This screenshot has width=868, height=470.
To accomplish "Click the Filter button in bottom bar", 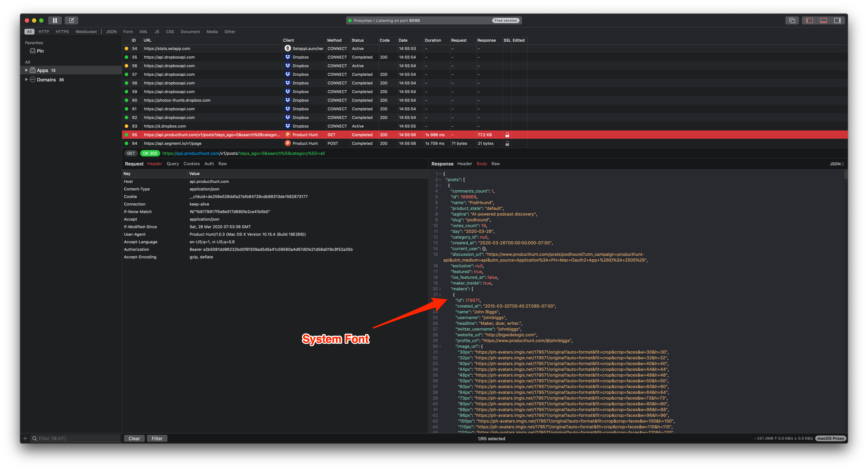I will (x=157, y=438).
